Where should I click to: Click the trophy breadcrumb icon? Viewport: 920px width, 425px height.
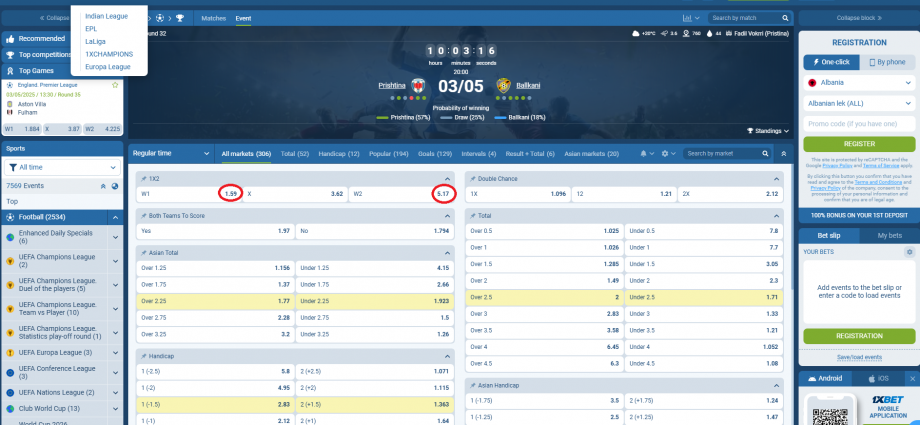click(x=180, y=18)
